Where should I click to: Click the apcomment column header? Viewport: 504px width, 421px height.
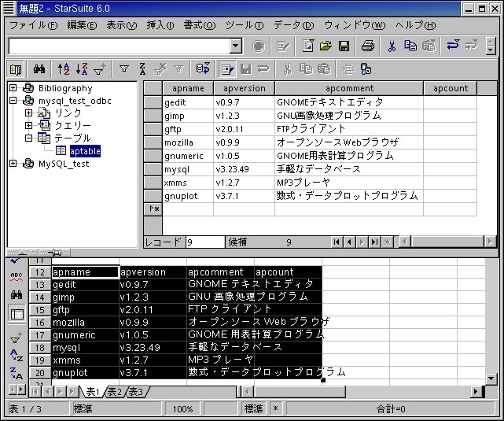[x=349, y=88]
